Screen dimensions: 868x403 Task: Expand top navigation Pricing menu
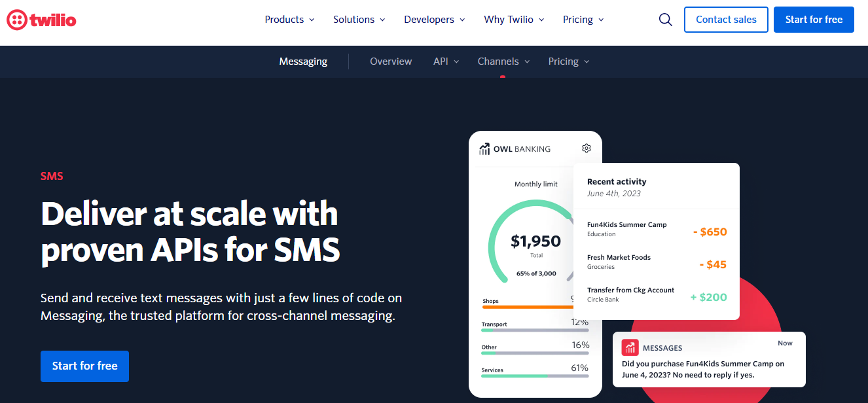pyautogui.click(x=583, y=20)
